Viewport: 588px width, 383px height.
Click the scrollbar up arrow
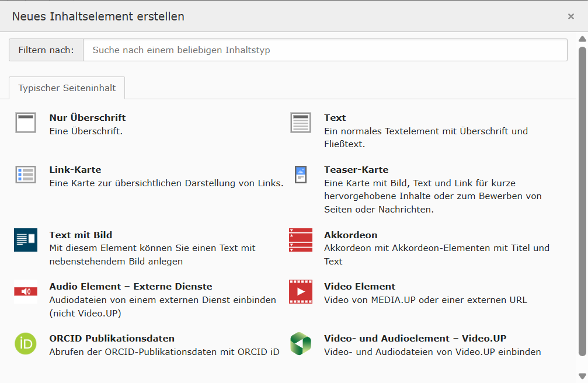(x=582, y=39)
